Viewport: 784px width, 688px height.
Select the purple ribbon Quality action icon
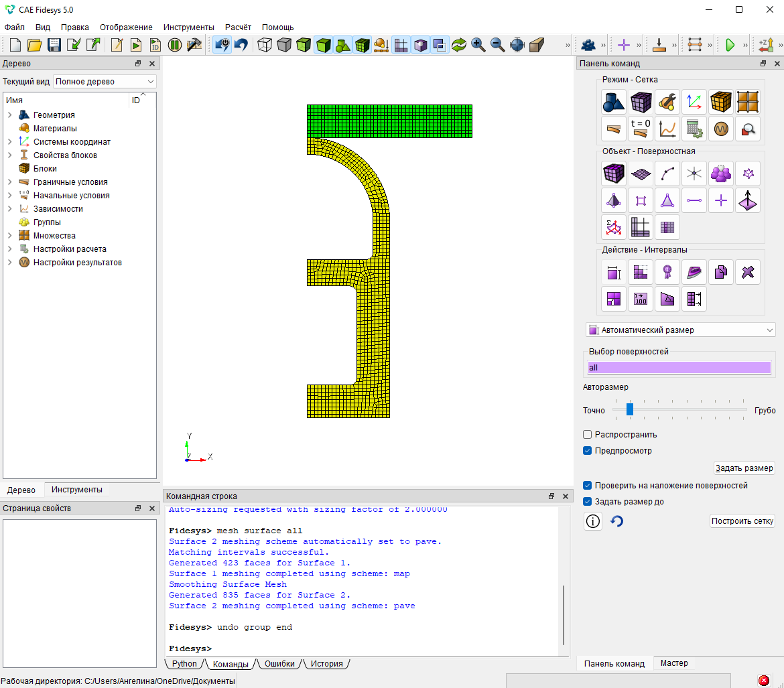point(667,272)
